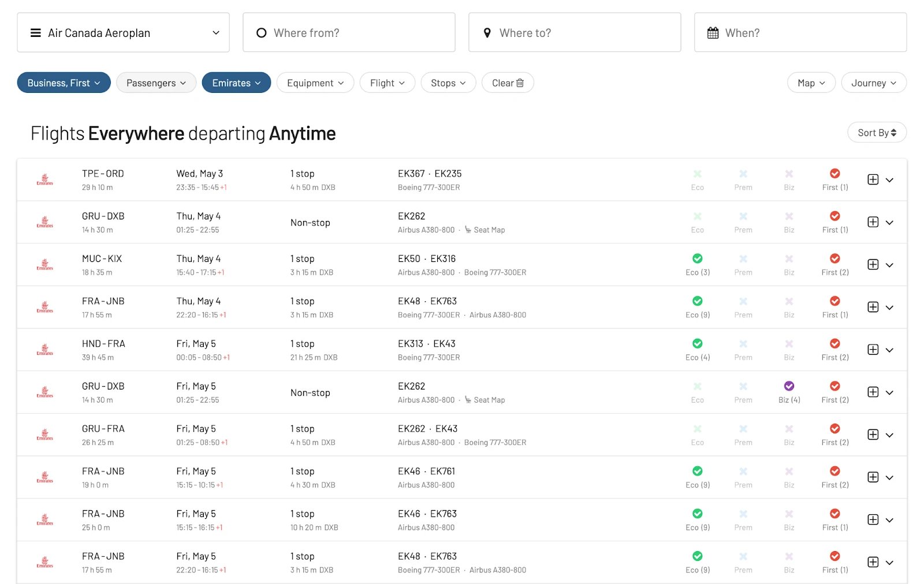This screenshot has height=584, width=924.
Task: Click First (1) red check on TPE-ORD row
Action: tap(835, 173)
